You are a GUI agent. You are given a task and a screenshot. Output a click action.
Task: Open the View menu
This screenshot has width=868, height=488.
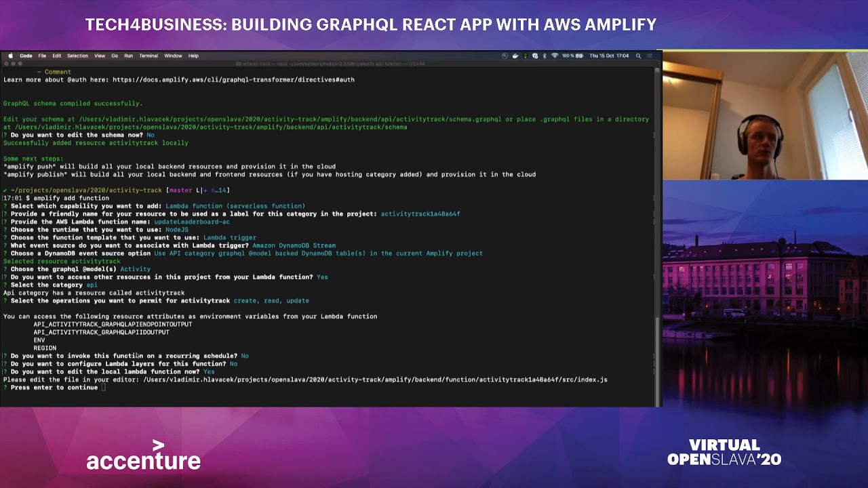[x=100, y=56]
